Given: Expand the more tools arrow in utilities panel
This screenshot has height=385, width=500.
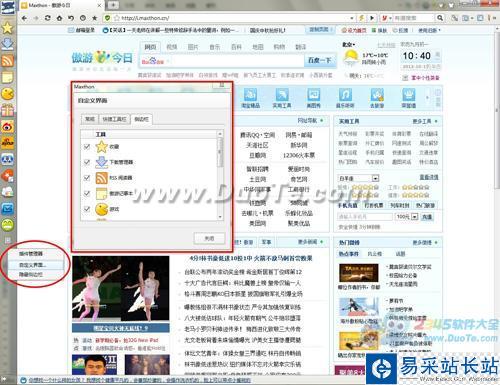Looking at the screenshot, I should (436, 121).
